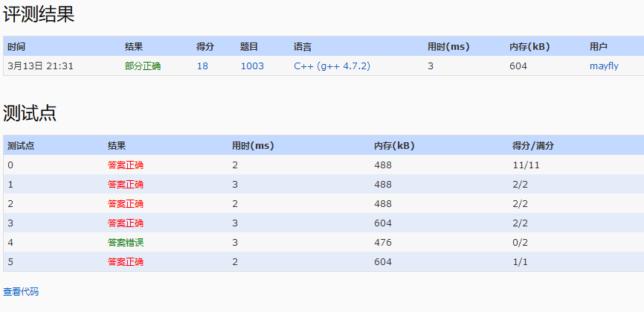Image resolution: width=644 pixels, height=312 pixels.
Task: Click the 476 memory value cell
Action: point(382,242)
